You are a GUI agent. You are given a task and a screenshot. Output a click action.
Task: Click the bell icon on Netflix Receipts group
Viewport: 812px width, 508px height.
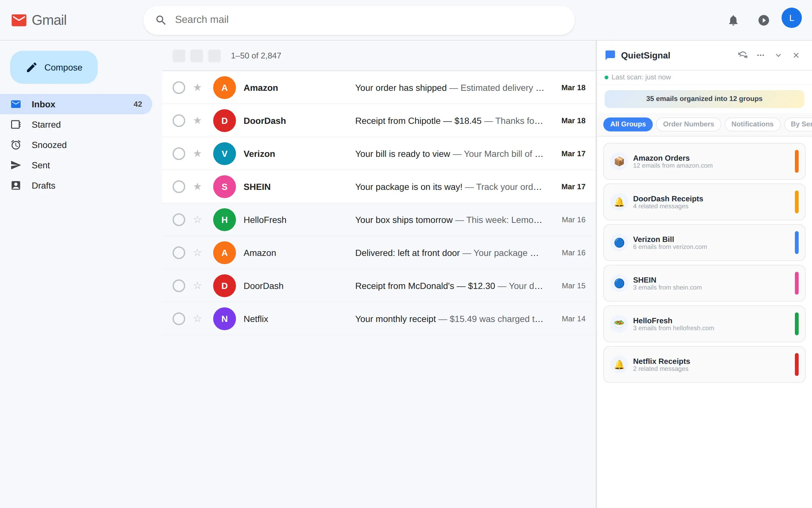pos(619,364)
